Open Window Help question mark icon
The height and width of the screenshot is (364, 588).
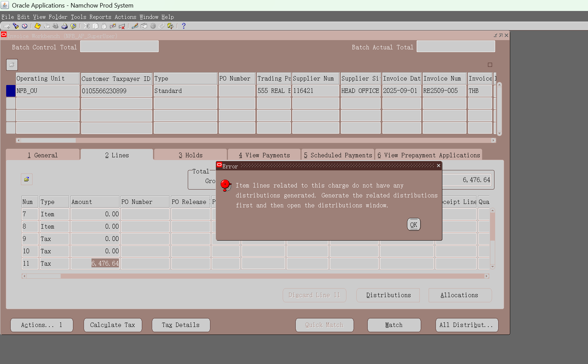[184, 26]
